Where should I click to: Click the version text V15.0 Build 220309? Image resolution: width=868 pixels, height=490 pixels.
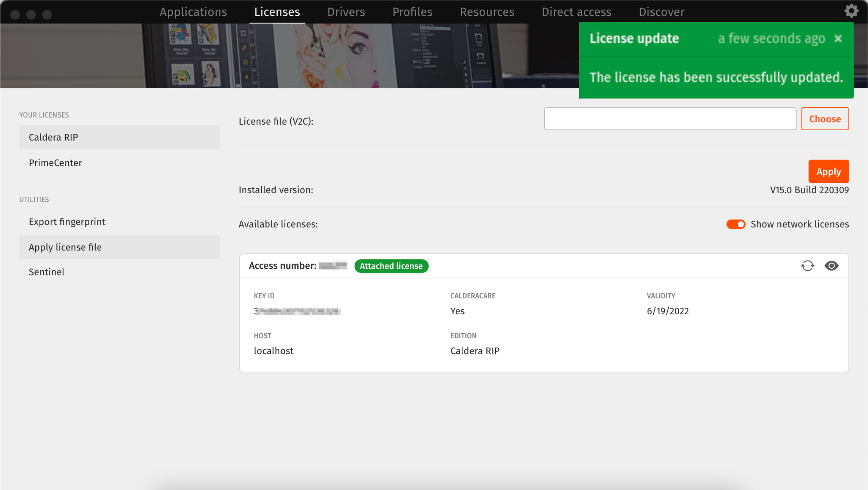point(809,190)
